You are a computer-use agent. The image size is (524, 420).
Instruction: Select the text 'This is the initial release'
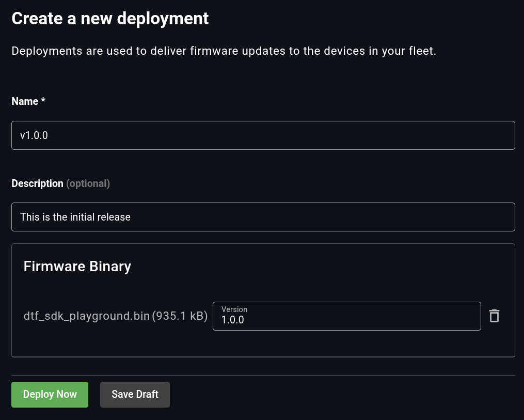click(x=75, y=217)
